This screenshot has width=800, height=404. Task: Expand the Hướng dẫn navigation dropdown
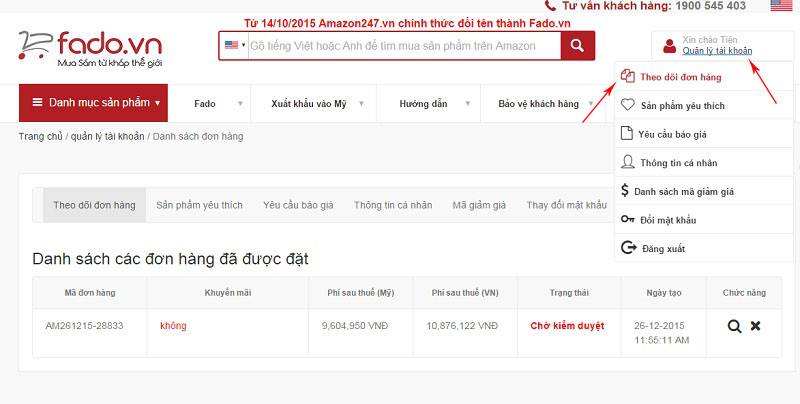point(428,103)
